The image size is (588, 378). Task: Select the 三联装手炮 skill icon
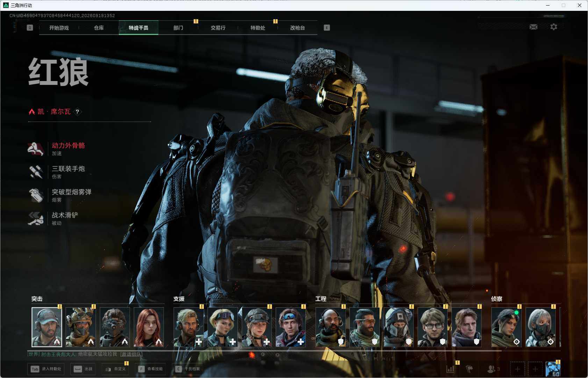[36, 172]
